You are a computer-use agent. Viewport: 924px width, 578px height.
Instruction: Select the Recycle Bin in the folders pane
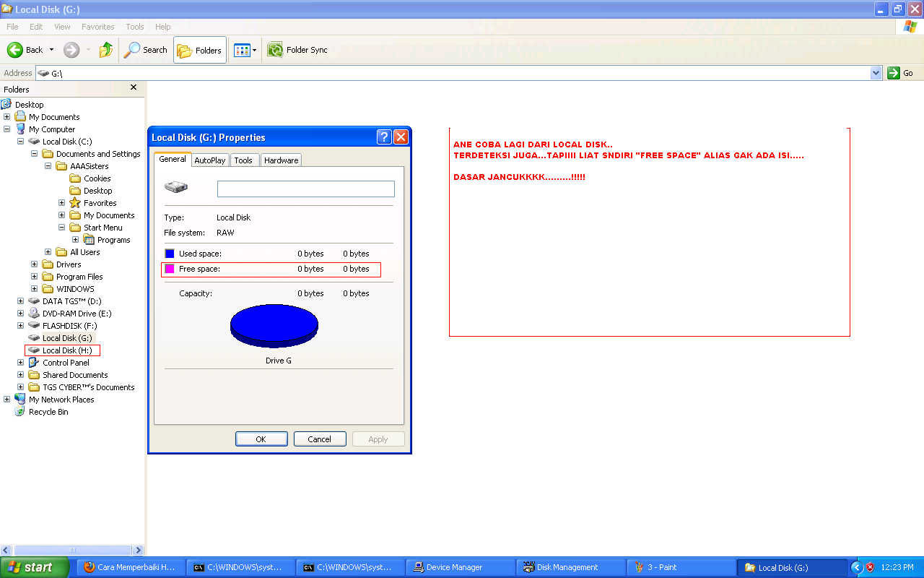pyautogui.click(x=48, y=411)
